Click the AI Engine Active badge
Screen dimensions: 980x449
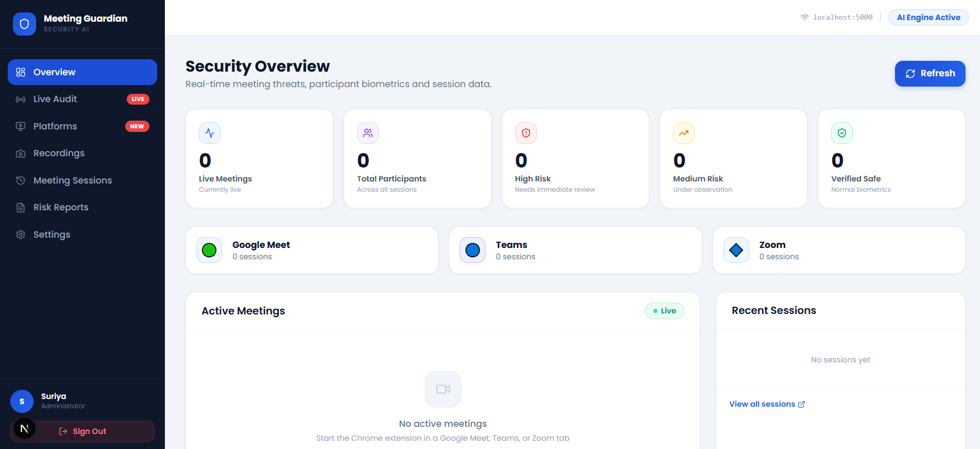pyautogui.click(x=928, y=18)
